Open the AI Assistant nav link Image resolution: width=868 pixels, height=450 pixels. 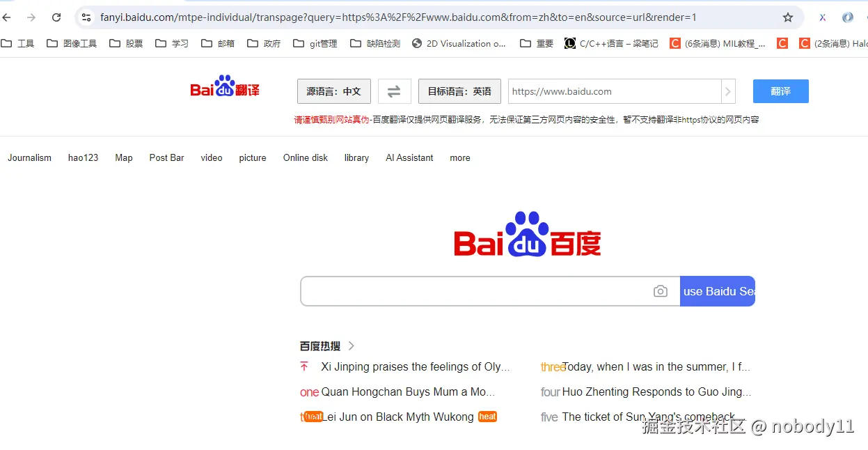point(409,157)
